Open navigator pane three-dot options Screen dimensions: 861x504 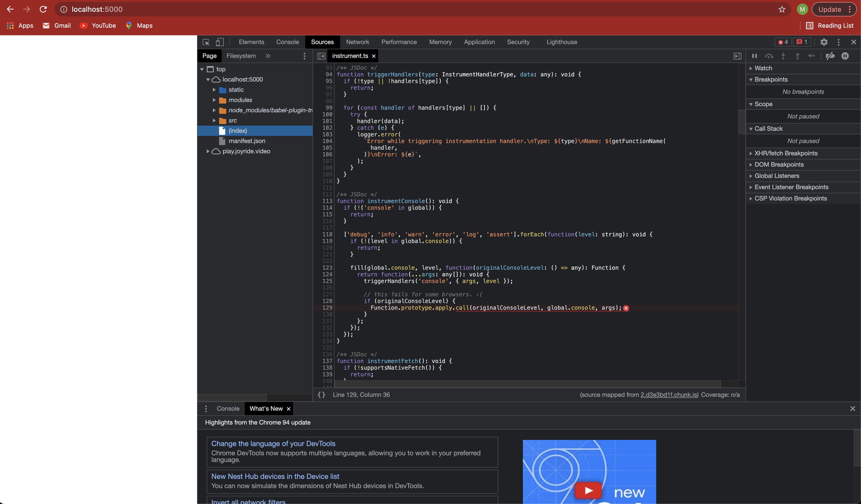tap(305, 56)
